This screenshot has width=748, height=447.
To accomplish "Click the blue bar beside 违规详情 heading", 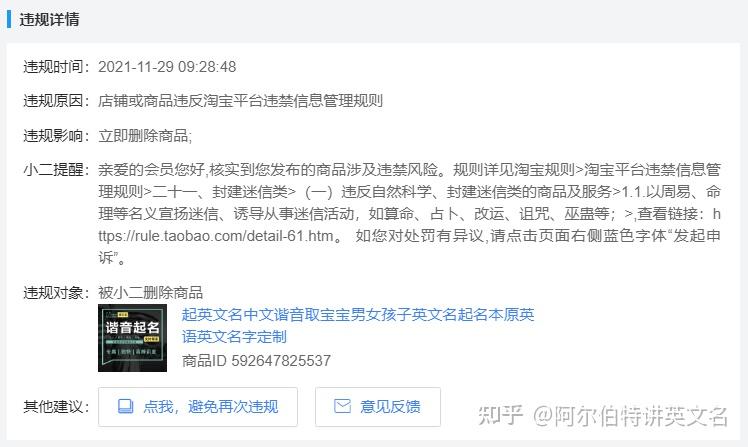I will pos(9,20).
